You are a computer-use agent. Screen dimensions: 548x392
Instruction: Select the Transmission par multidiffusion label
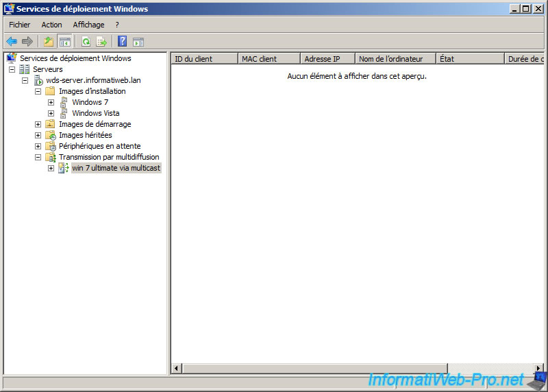pyautogui.click(x=109, y=157)
